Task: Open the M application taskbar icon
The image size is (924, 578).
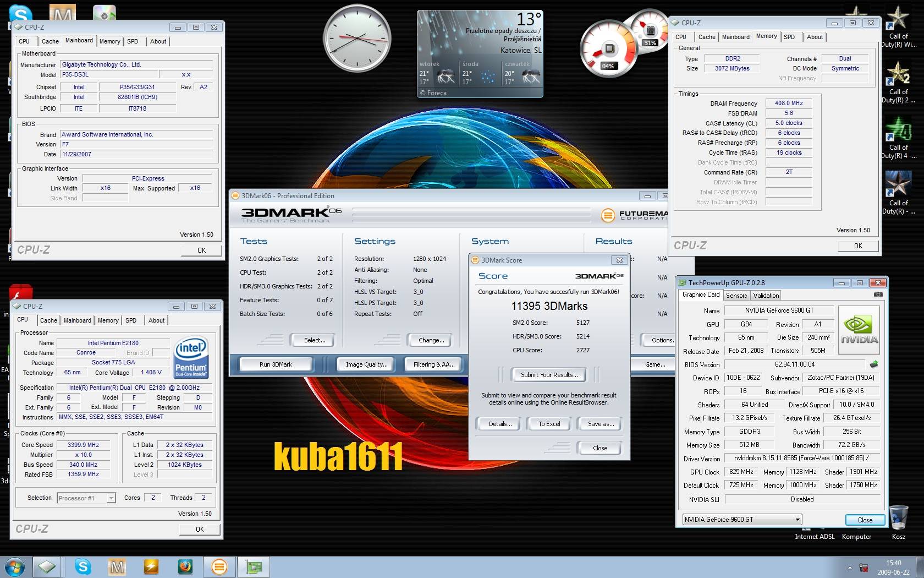Action: point(117,566)
